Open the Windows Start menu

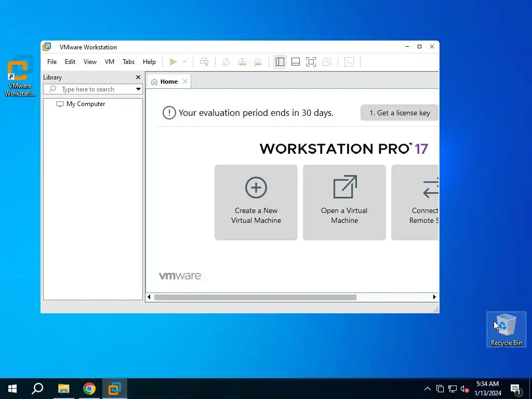(12, 389)
